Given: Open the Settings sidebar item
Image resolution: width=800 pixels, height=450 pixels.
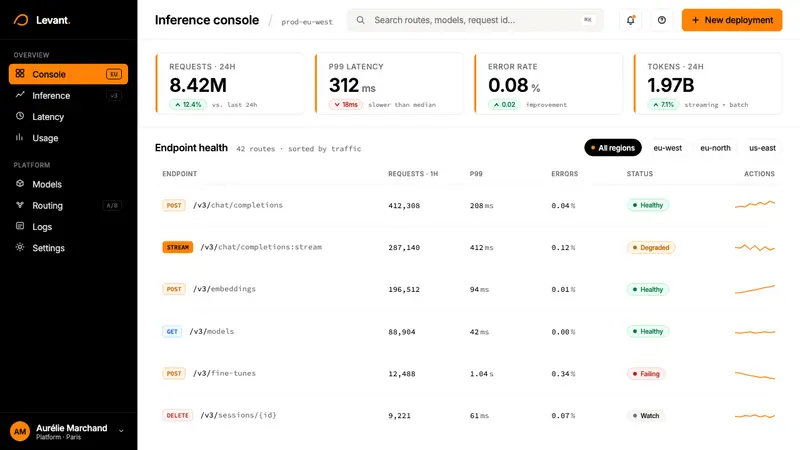Looking at the screenshot, I should (68, 248).
